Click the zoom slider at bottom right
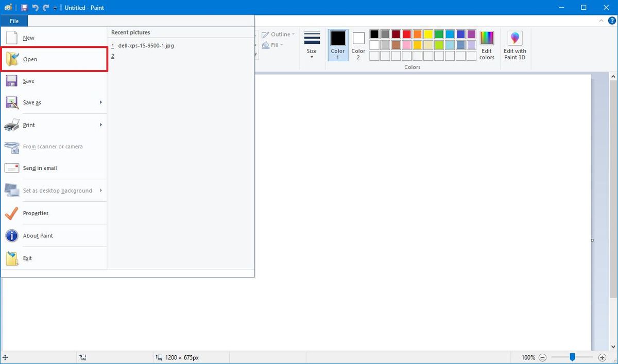618x364 pixels. coord(573,357)
